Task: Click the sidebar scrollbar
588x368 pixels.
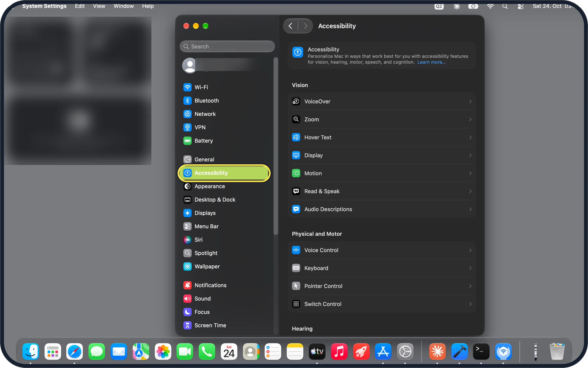Action: coord(276,146)
